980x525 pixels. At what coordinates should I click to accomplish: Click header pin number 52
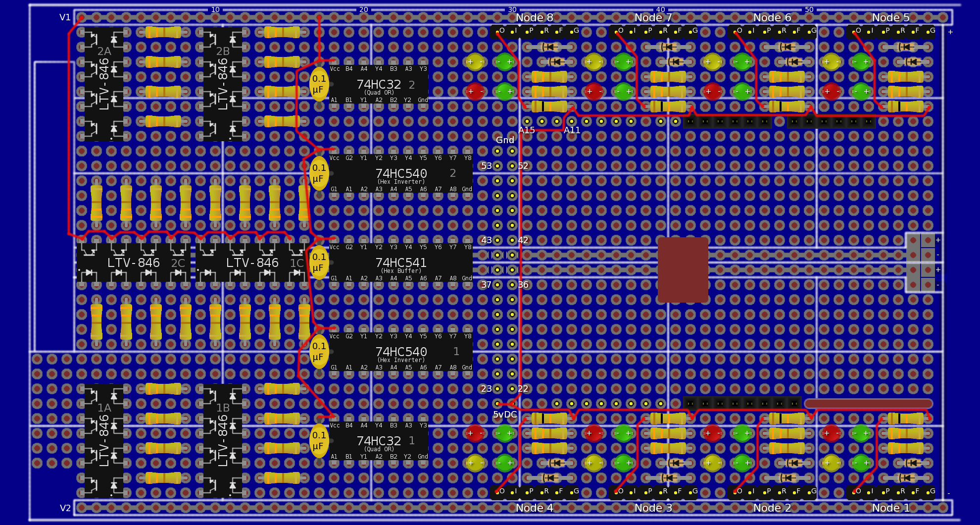pyautogui.click(x=523, y=166)
